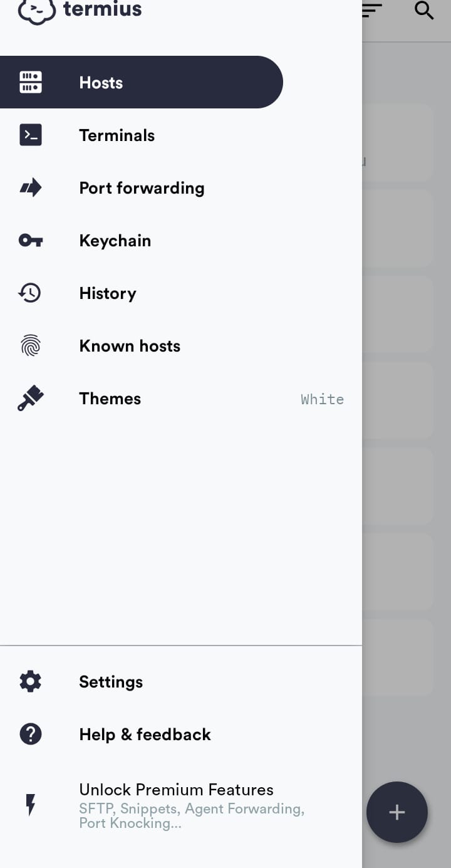The width and height of the screenshot is (451, 868).
Task: Click the Known hosts fingerprint icon
Action: (30, 345)
